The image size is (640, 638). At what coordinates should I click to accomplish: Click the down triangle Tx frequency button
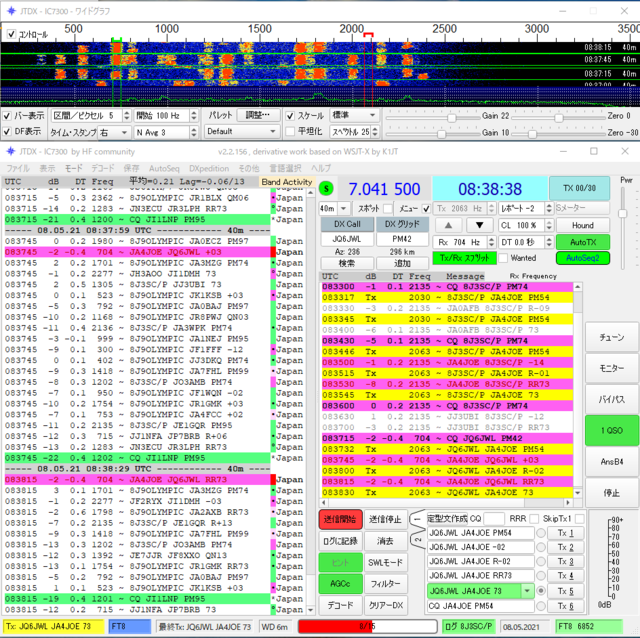coord(480,225)
